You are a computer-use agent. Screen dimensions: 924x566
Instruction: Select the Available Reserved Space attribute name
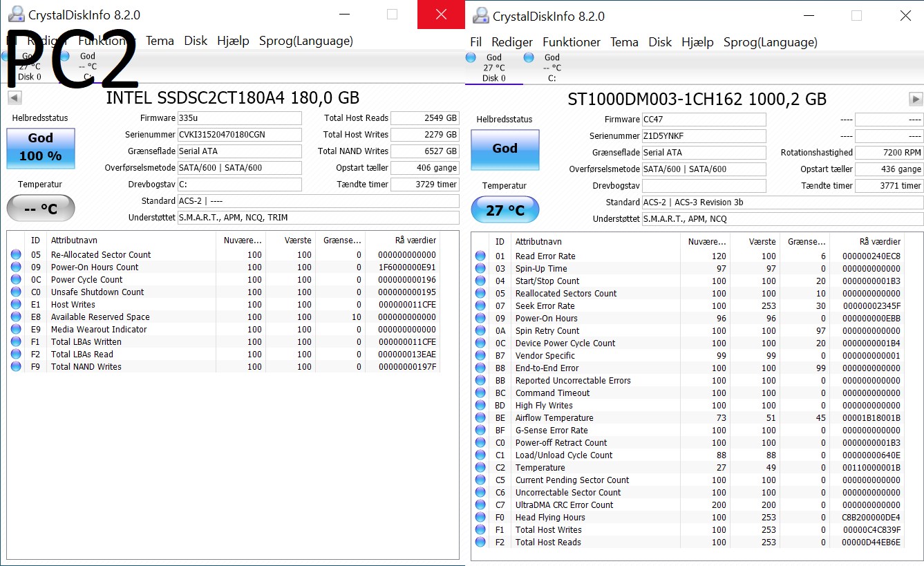coord(100,317)
